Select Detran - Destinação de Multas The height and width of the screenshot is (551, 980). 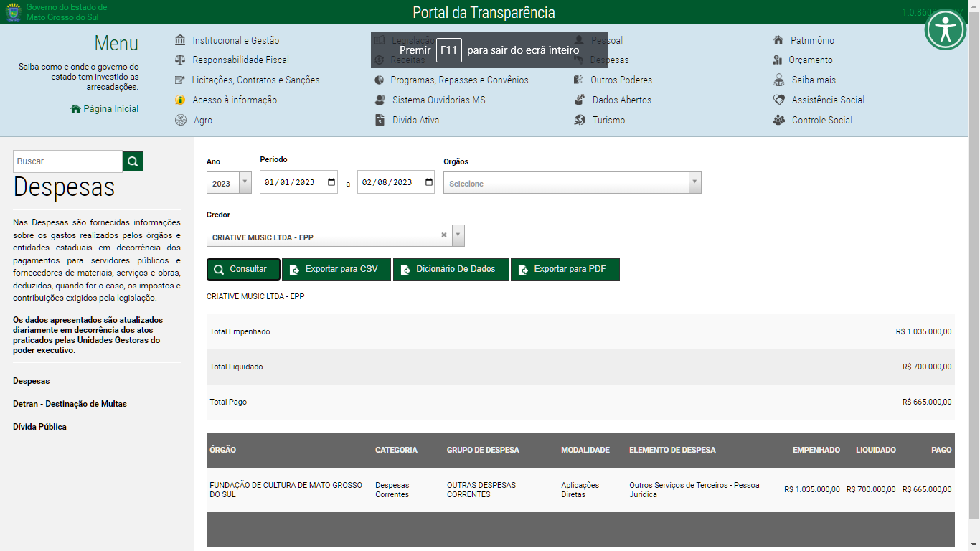coord(70,404)
